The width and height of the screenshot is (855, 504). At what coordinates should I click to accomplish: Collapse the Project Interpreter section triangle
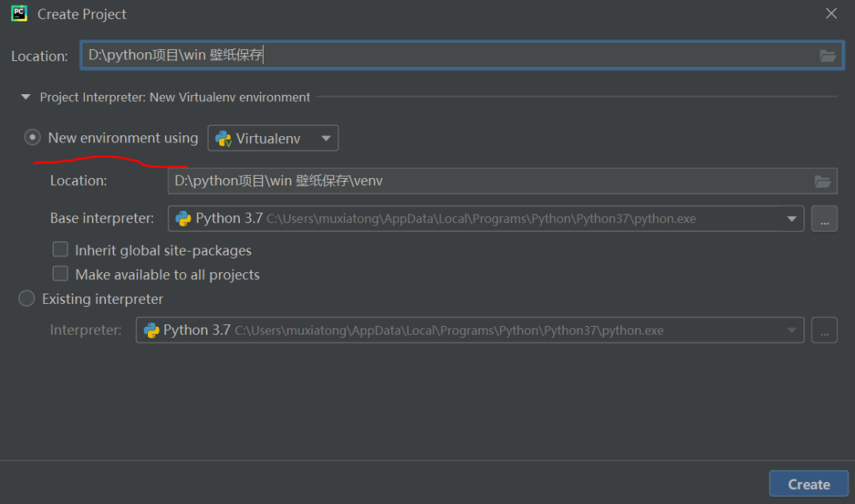click(25, 97)
